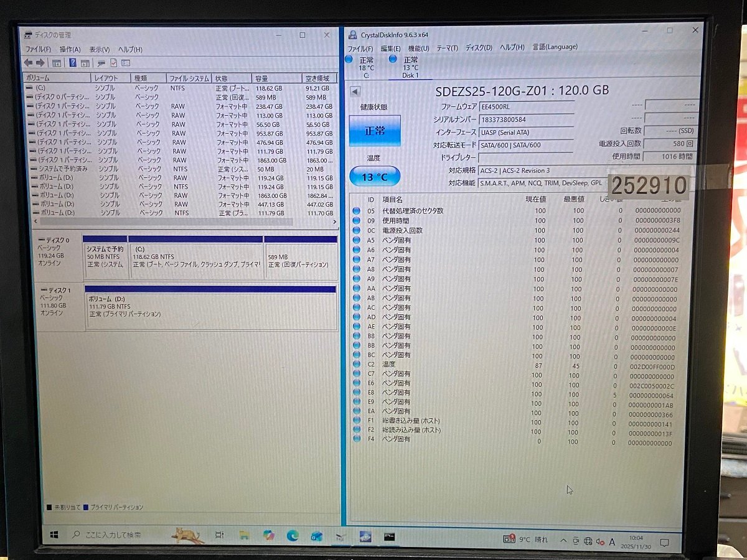747x560 pixels.
Task: Click the last list-style toolbar icon in Disk Management
Action: point(126,63)
